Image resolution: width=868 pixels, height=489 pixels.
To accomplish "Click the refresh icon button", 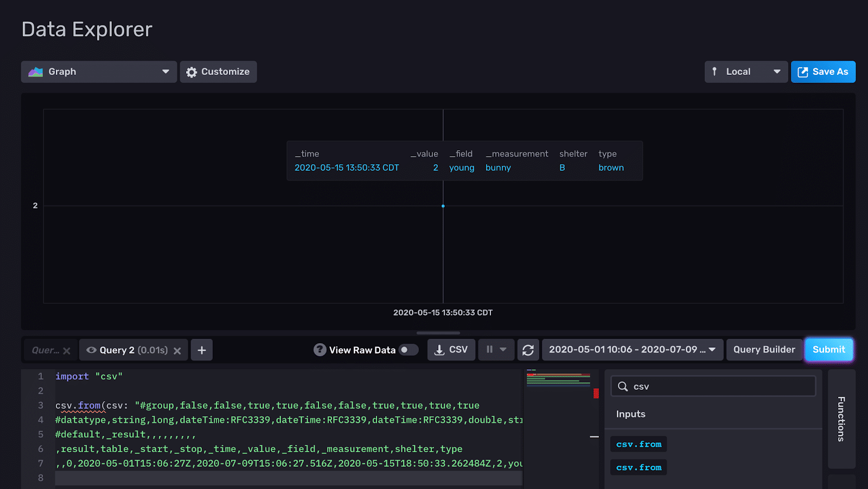I will coord(528,350).
